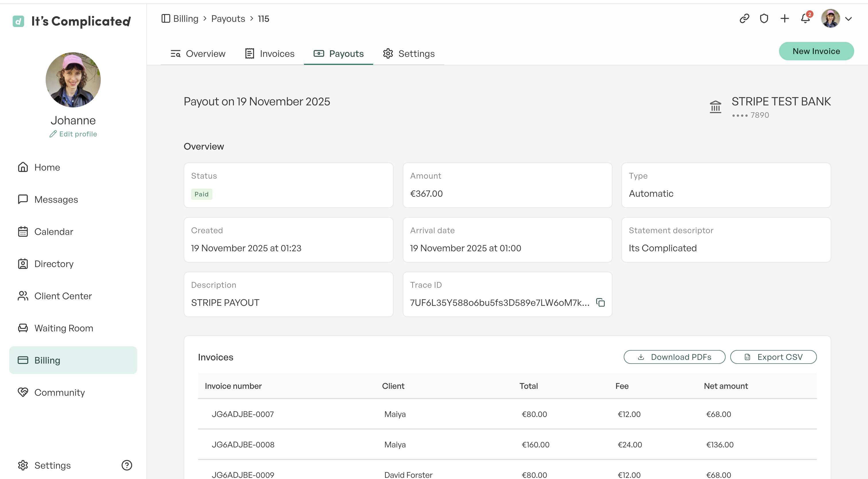This screenshot has width=868, height=479.
Task: Expand the user account dropdown chevron
Action: [x=848, y=19]
